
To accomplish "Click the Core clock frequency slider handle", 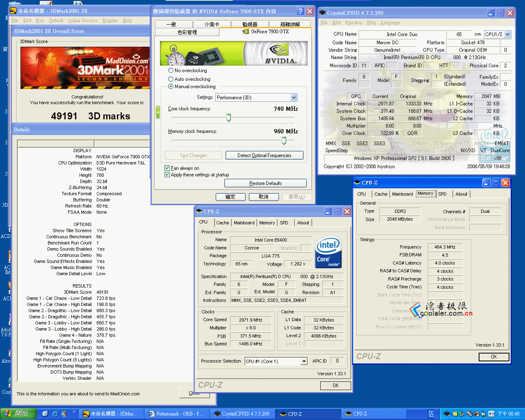I will pyautogui.click(x=228, y=118).
